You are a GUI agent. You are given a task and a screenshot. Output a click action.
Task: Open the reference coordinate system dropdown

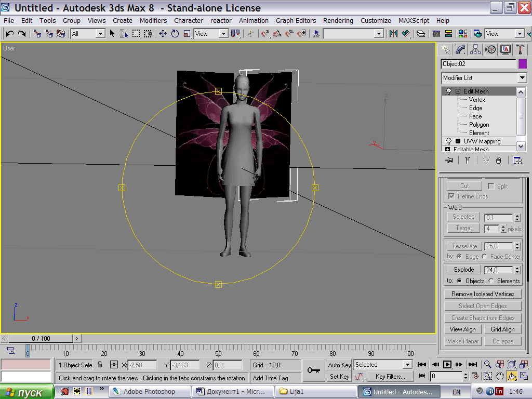[223, 34]
